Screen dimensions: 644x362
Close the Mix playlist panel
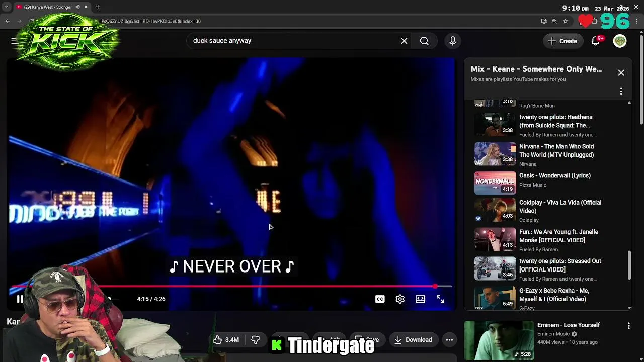[x=621, y=73]
